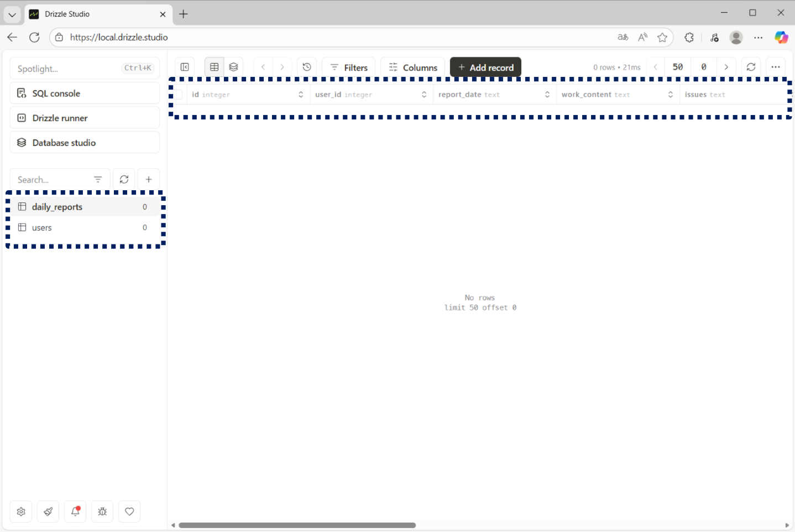795x532 pixels.
Task: Open Drizzle runner
Action: [x=85, y=118]
